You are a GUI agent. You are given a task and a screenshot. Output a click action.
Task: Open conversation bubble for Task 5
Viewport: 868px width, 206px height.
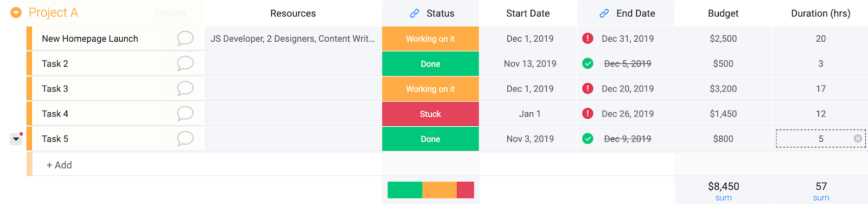tap(185, 139)
